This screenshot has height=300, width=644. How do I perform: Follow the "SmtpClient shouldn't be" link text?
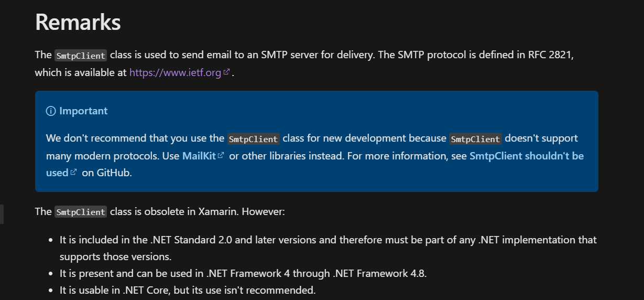pyautogui.click(x=526, y=156)
